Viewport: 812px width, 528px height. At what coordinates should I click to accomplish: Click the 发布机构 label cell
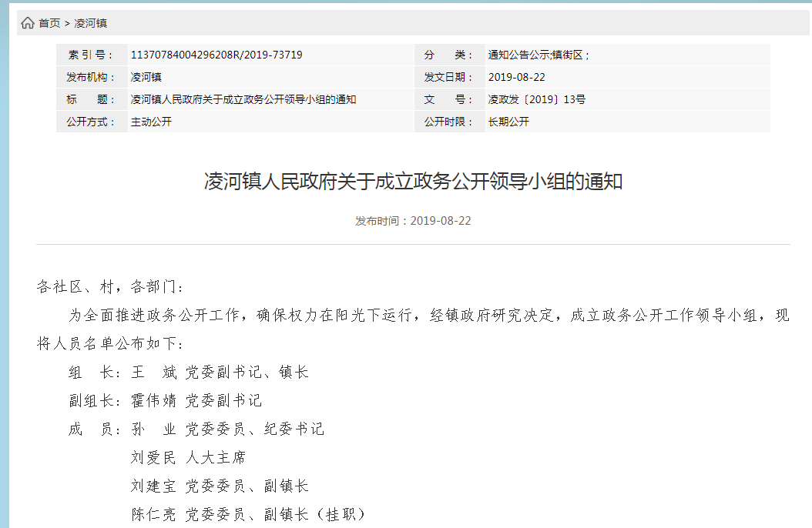click(92, 77)
